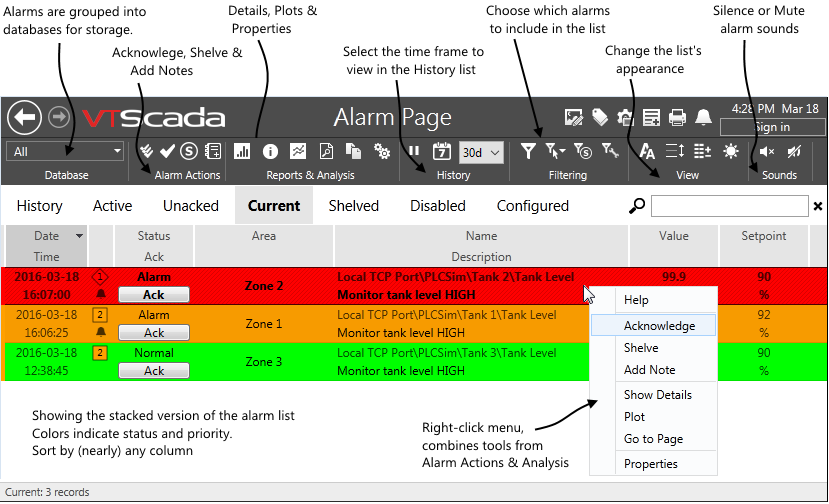Choose Acknowledge from the context menu

[659, 326]
